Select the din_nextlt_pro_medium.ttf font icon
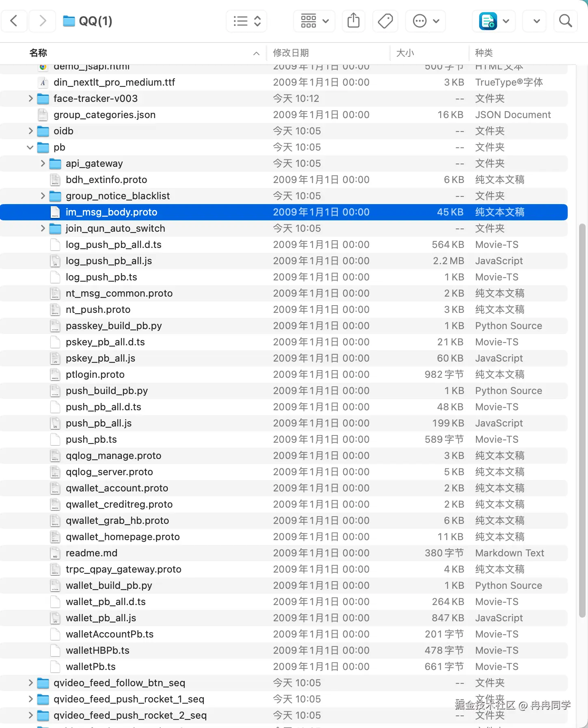This screenshot has width=588, height=728. coord(43,82)
